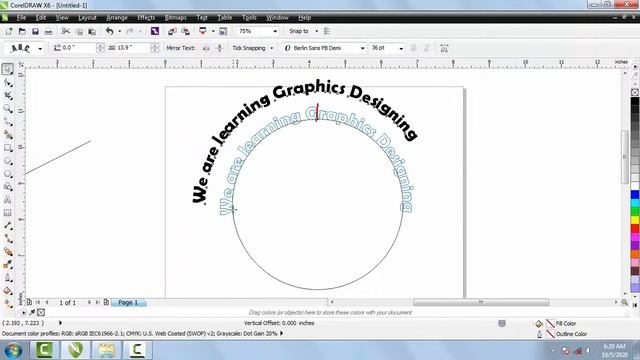Click the Copy icon

80,31
